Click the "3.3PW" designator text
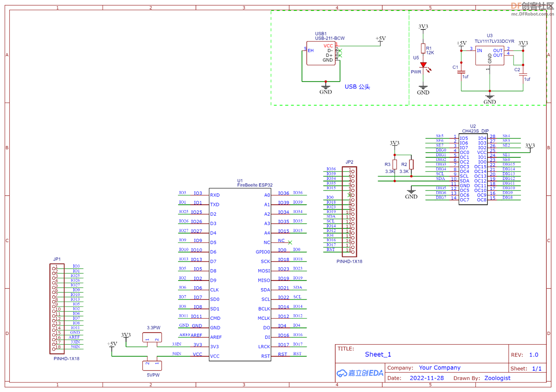 pyautogui.click(x=154, y=328)
